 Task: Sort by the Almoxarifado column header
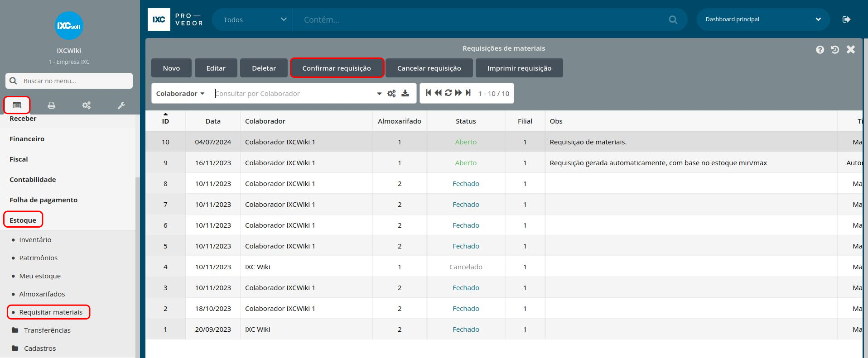[x=400, y=121]
